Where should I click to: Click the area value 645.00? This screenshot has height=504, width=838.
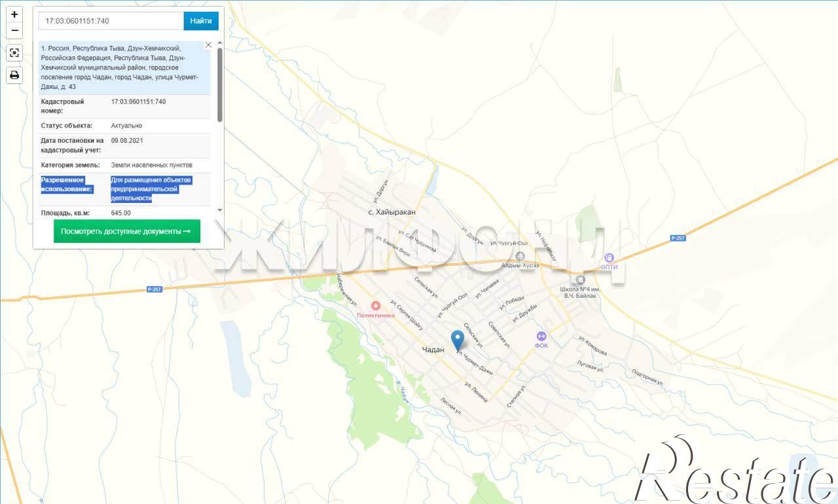click(x=121, y=213)
